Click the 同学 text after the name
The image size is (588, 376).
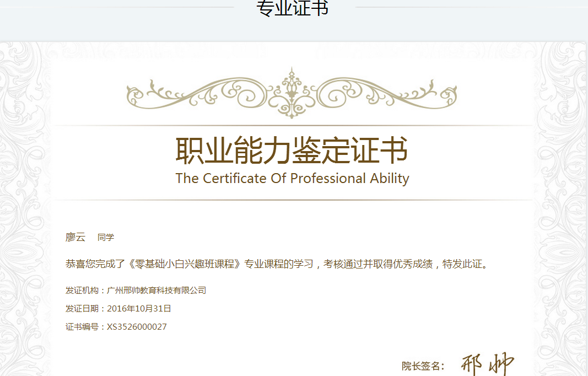(x=106, y=238)
